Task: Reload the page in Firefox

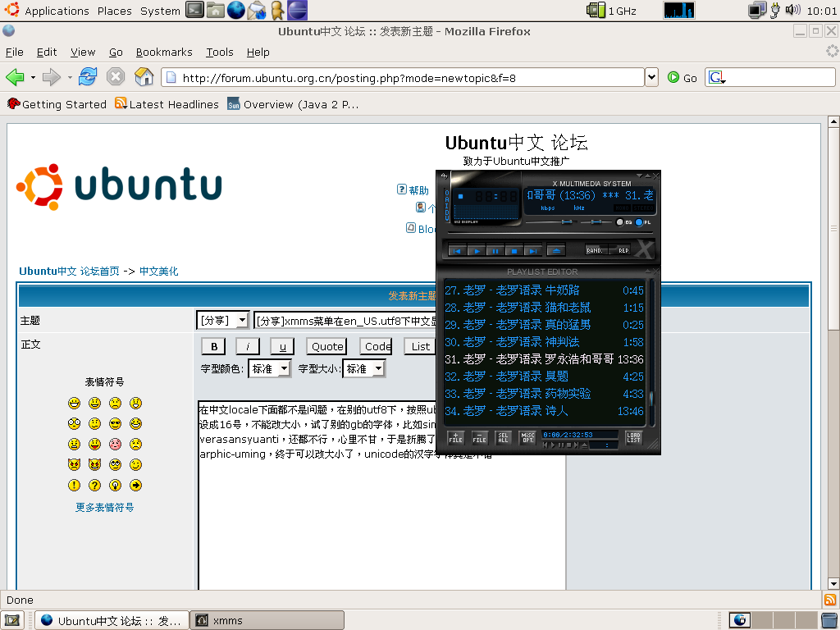Action: [x=87, y=77]
